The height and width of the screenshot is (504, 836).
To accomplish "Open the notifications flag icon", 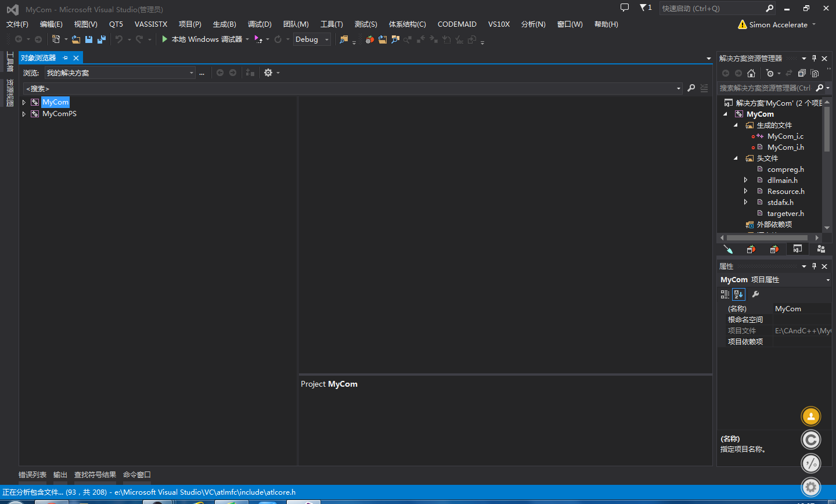I will click(x=645, y=8).
